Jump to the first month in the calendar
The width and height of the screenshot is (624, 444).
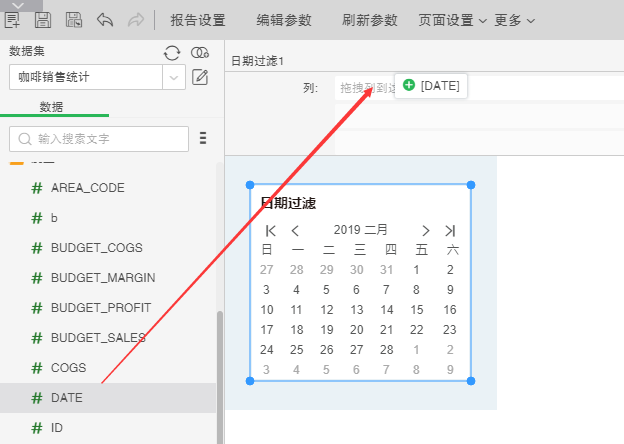point(270,230)
